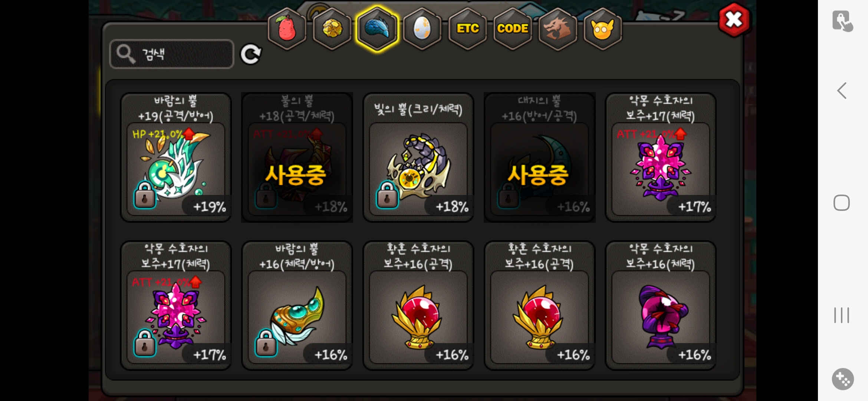This screenshot has height=401, width=868.
Task: Toggle lock on 바람의 뿔 +19 item
Action: (145, 195)
